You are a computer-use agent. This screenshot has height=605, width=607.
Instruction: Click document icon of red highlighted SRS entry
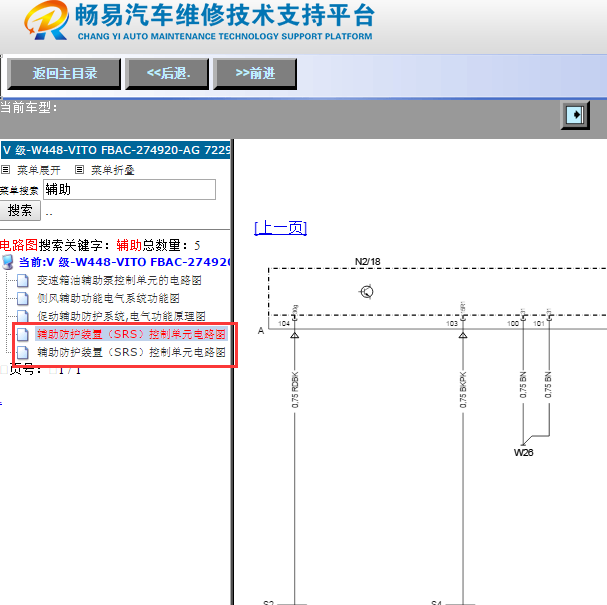pyautogui.click(x=22, y=334)
